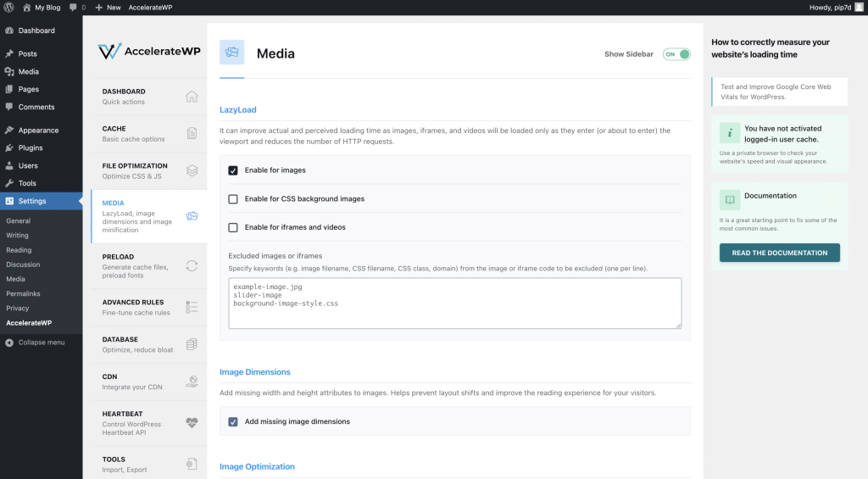The image size is (868, 479).
Task: Click the Comments icon in the WordPress sidebar
Action: pyautogui.click(x=9, y=106)
